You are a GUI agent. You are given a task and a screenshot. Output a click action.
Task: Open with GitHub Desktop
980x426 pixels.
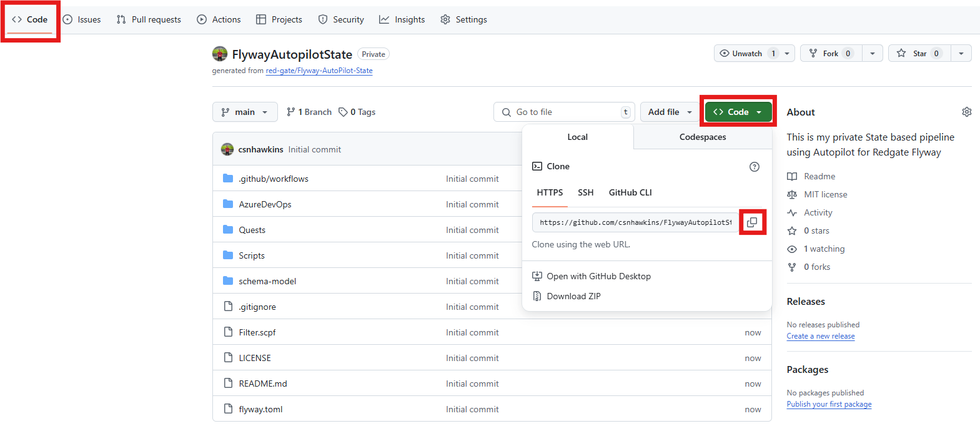pyautogui.click(x=598, y=276)
